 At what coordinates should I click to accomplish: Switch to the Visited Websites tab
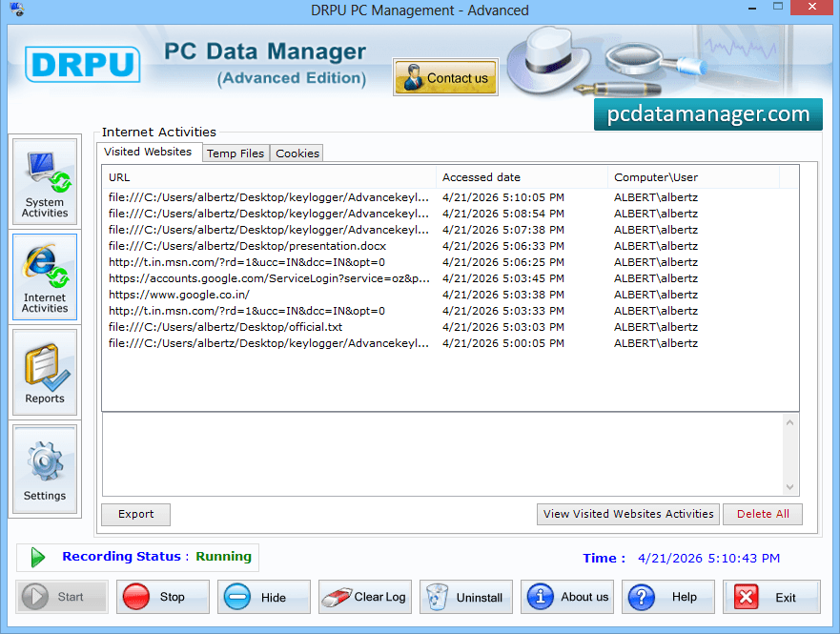click(148, 152)
